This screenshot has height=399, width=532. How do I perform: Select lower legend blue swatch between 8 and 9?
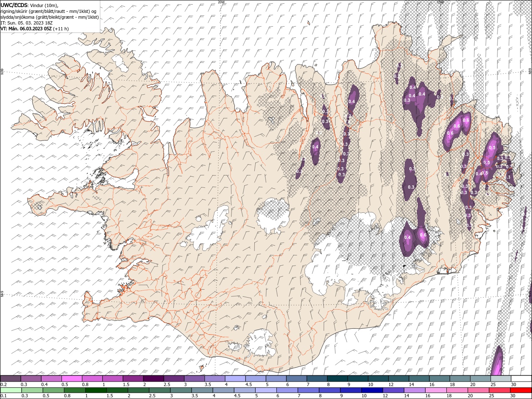pyautogui.click(x=330, y=390)
